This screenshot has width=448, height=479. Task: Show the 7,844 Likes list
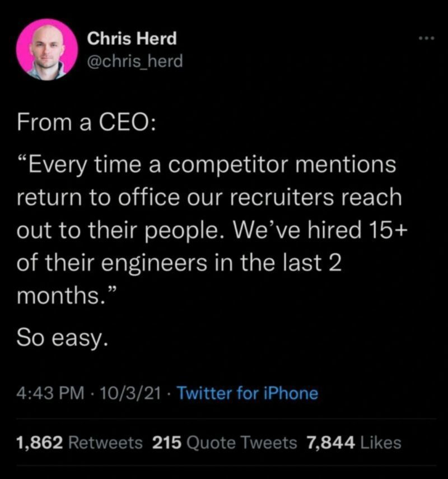click(x=354, y=443)
